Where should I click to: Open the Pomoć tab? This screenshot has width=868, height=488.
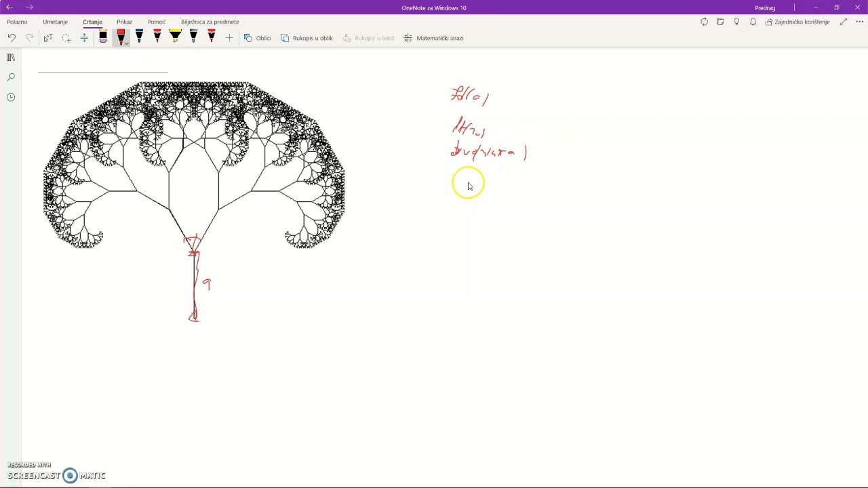[x=157, y=22]
